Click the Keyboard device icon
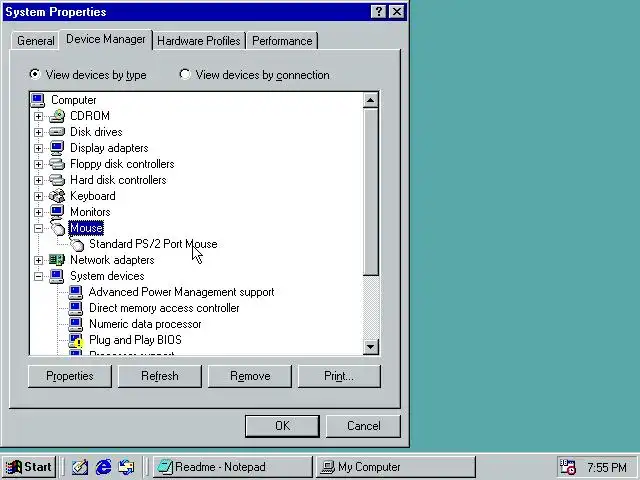640x480 pixels. (57, 196)
